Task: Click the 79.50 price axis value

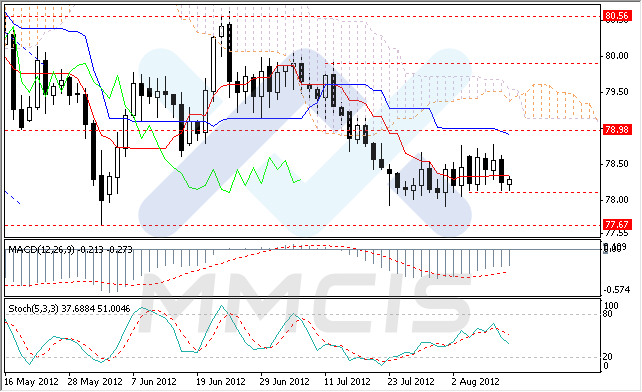Action: (617, 92)
